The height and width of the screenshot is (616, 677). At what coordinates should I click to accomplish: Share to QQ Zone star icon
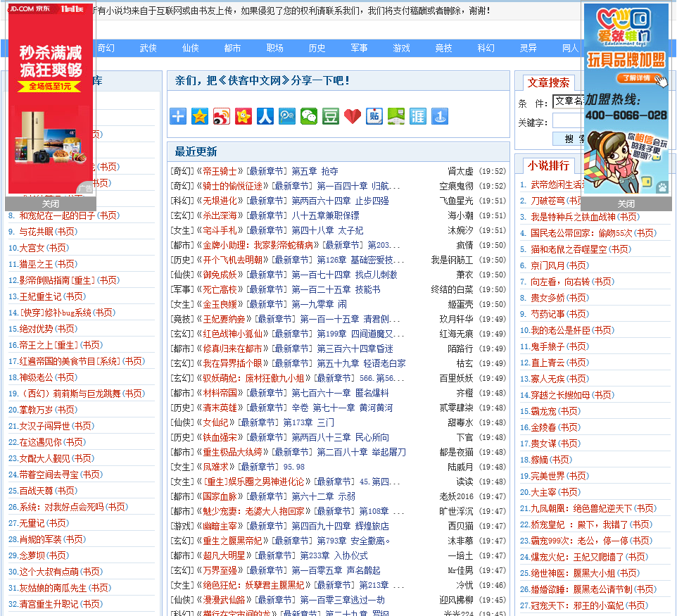200,116
